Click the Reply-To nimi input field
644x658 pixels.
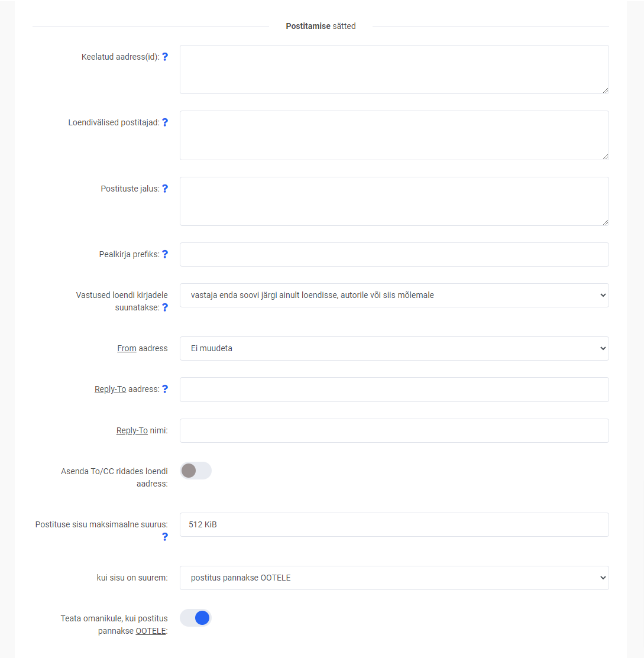[394, 430]
